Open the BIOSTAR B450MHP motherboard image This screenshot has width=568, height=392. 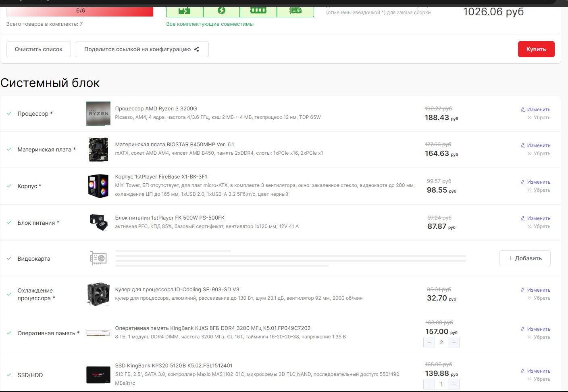point(98,149)
